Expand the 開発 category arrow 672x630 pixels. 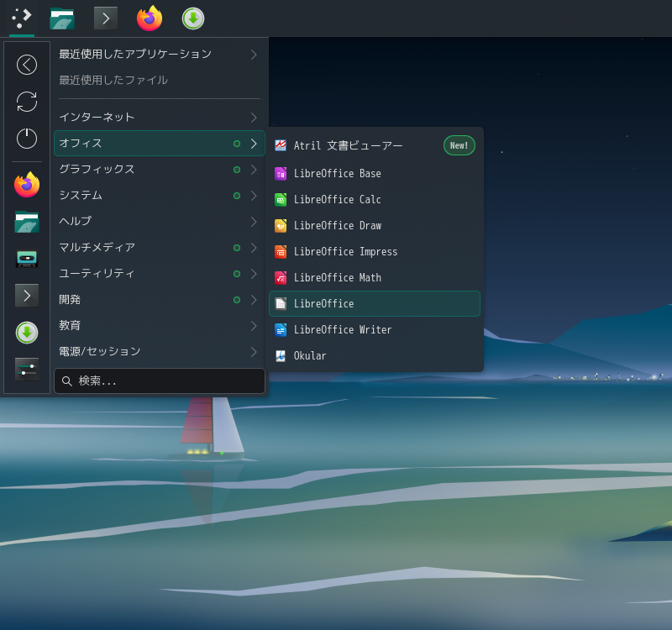point(254,300)
